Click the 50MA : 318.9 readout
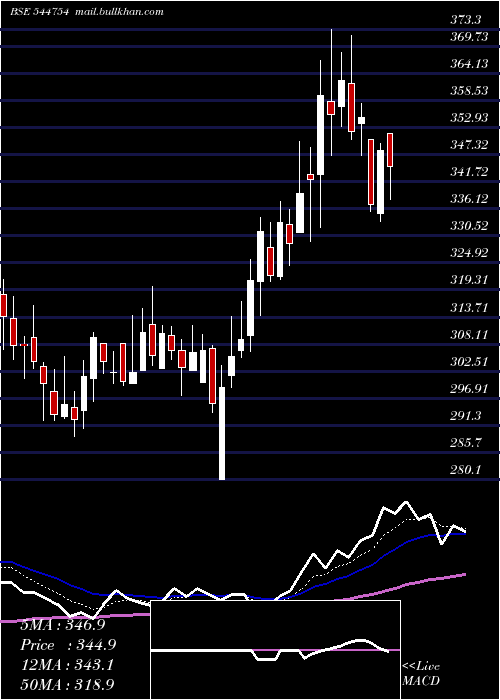The image size is (500, 700). 67,685
